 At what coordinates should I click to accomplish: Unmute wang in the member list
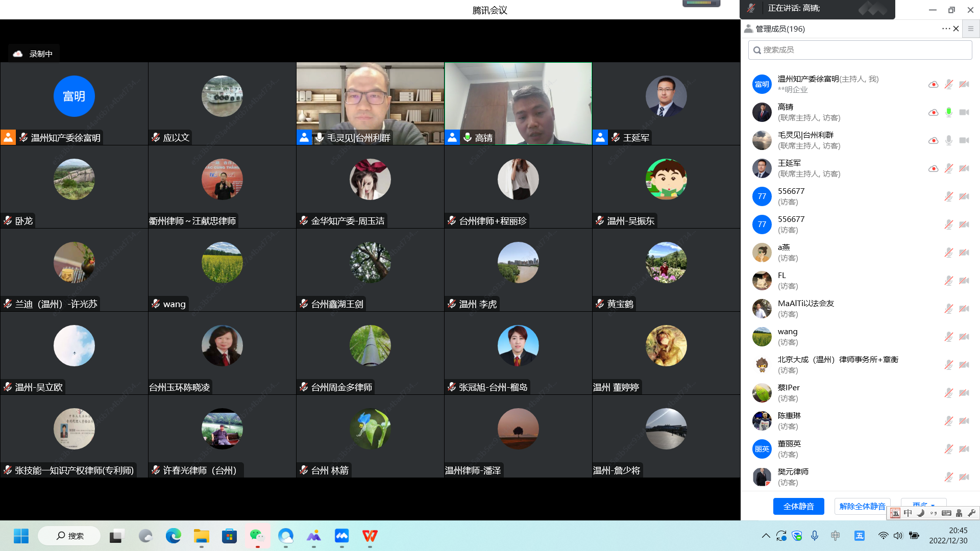point(948,337)
